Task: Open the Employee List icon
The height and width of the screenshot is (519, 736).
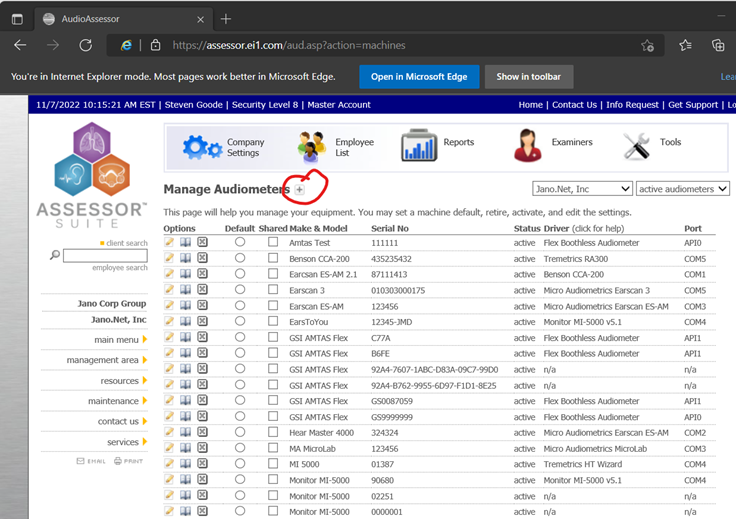Action: tap(312, 147)
